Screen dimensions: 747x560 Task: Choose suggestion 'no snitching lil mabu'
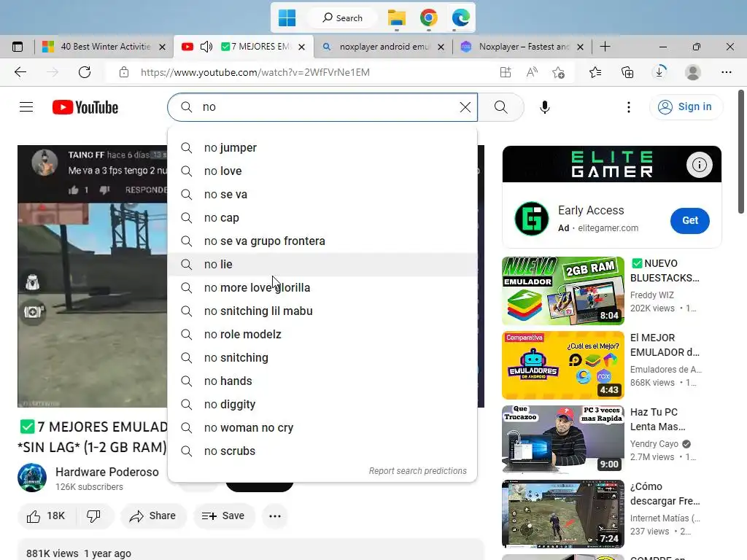322,311
